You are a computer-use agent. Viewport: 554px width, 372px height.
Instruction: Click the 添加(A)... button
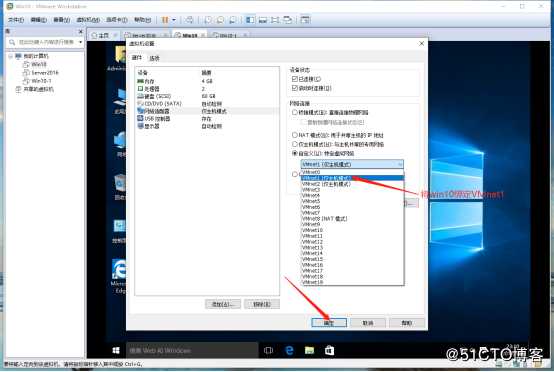click(x=223, y=304)
